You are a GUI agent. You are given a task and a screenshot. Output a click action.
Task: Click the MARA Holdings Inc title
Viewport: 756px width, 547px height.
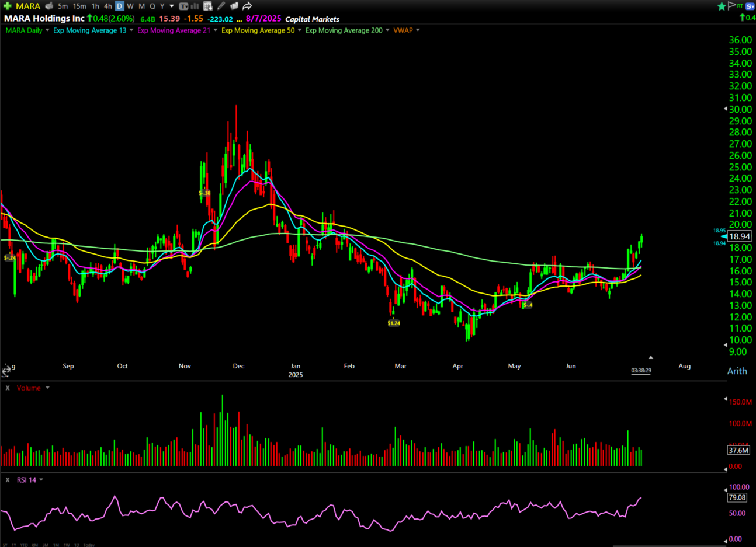pyautogui.click(x=44, y=18)
